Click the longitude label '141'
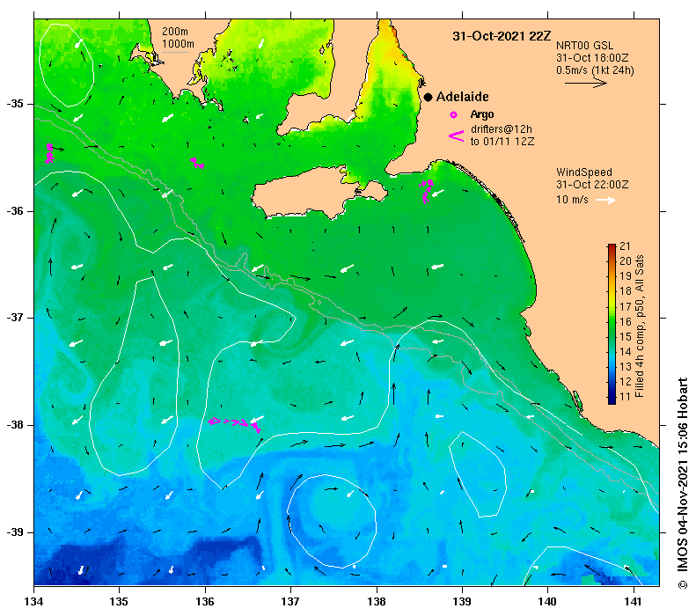This screenshot has height=616, width=696. (634, 602)
